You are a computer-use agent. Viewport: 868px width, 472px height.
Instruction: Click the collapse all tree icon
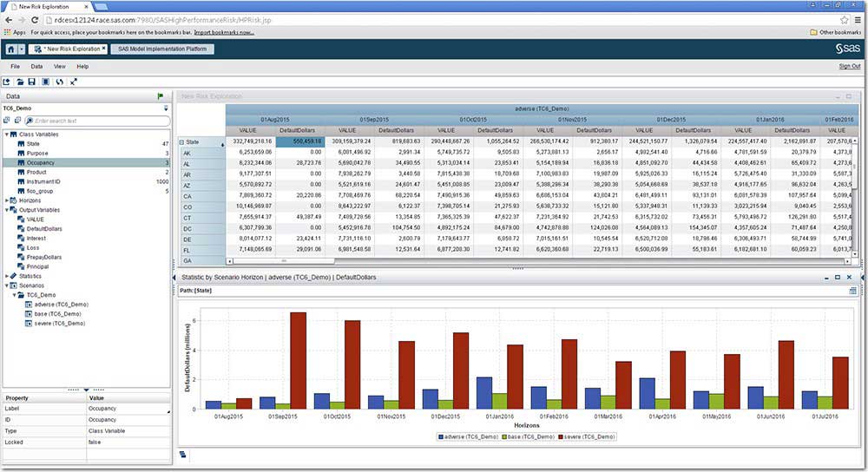pyautogui.click(x=17, y=120)
